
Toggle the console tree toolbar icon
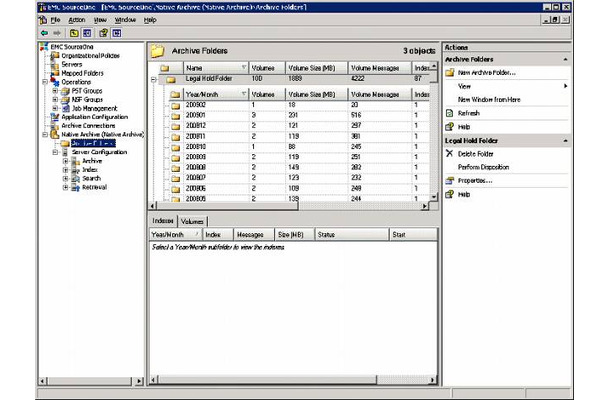click(87, 33)
